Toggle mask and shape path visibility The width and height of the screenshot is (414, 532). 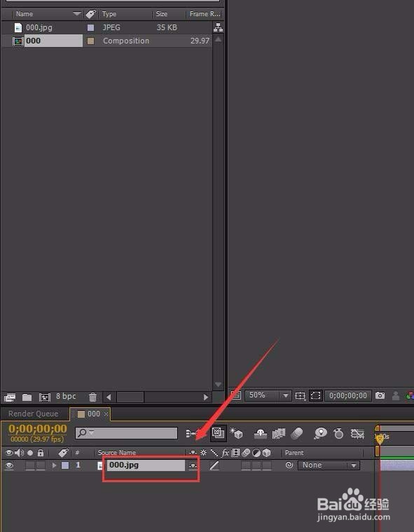point(316,395)
